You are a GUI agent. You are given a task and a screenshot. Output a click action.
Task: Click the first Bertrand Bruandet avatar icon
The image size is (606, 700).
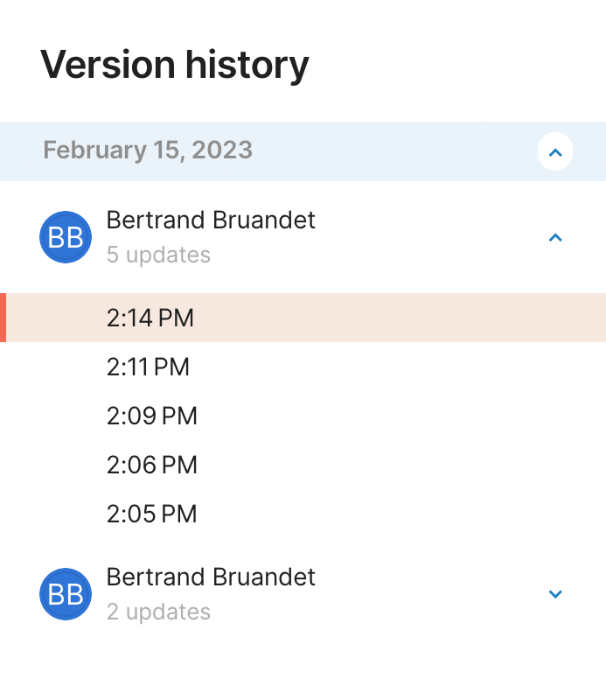pyautogui.click(x=65, y=237)
